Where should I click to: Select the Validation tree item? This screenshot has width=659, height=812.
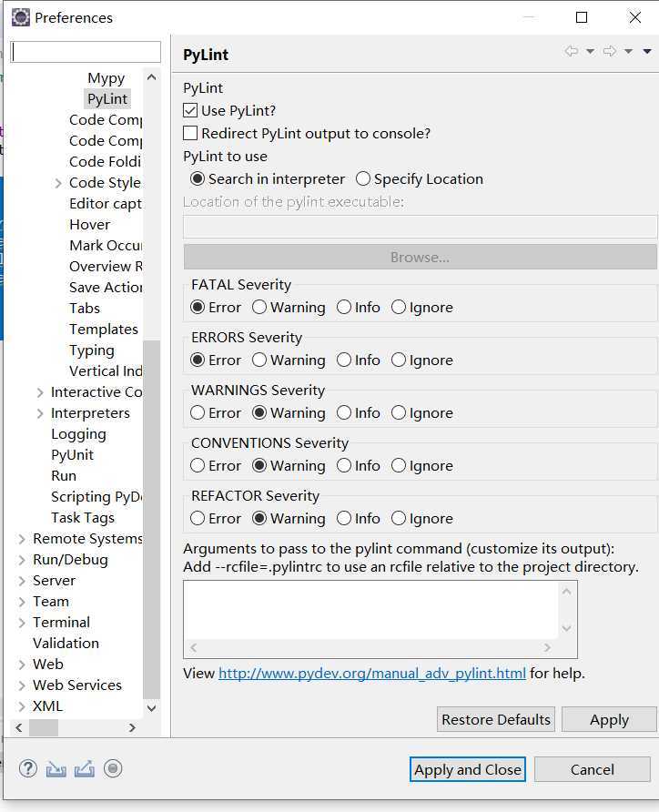click(66, 644)
